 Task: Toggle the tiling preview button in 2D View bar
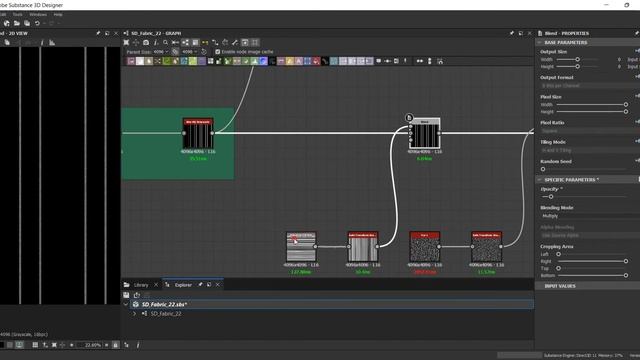[19, 345]
